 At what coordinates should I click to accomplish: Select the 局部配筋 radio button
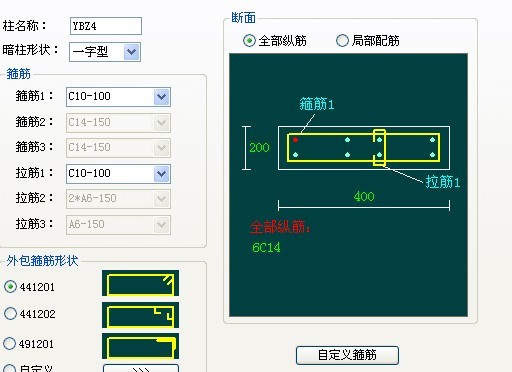click(x=342, y=41)
